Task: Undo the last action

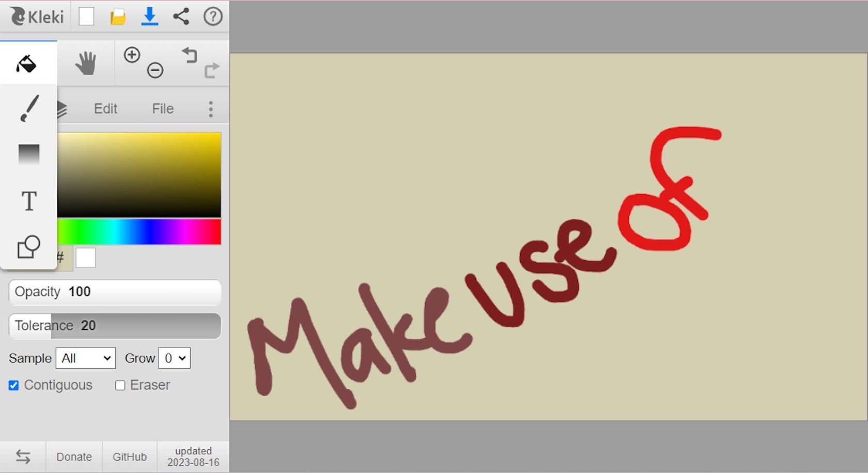Action: [x=190, y=55]
